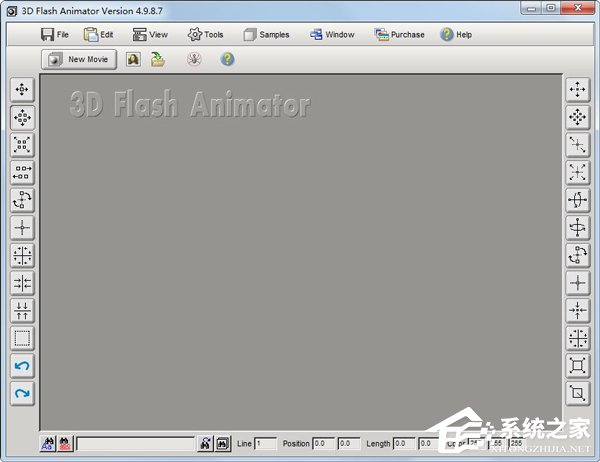This screenshot has width=600, height=462.
Task: Open the View menu
Action: [150, 35]
